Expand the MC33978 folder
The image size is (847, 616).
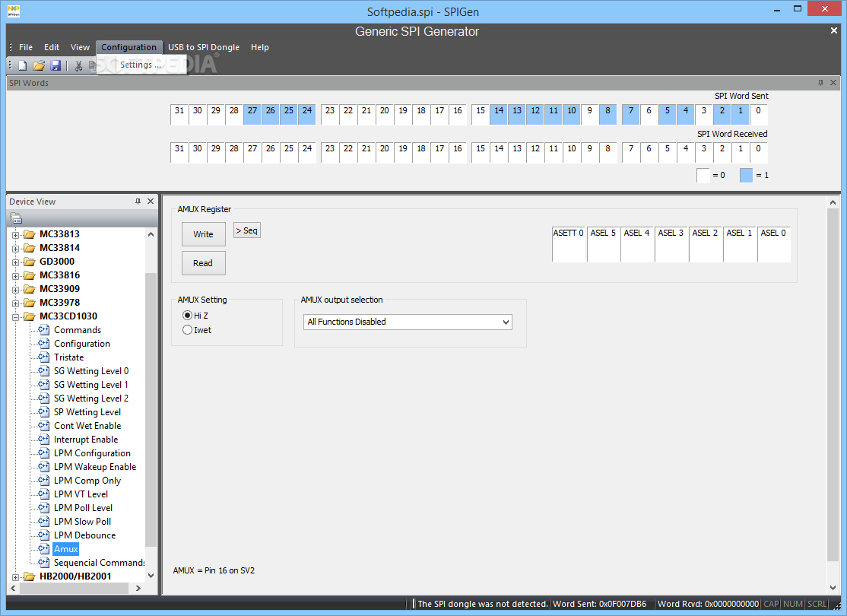click(x=16, y=303)
